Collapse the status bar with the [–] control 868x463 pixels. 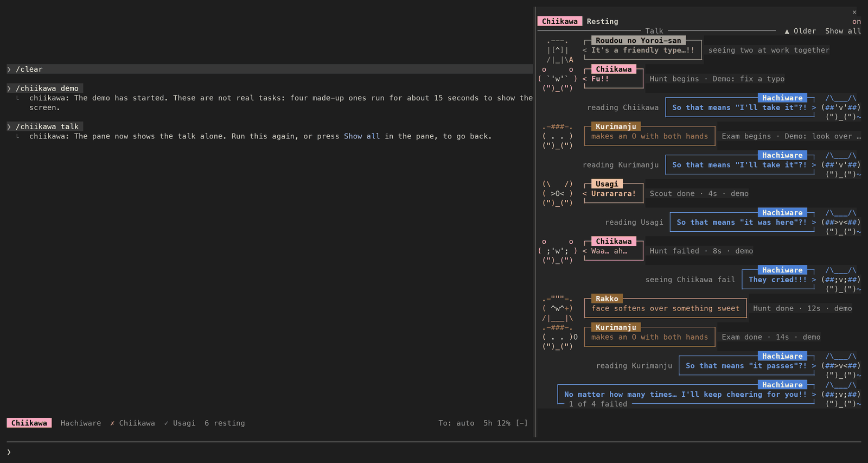[521, 423]
